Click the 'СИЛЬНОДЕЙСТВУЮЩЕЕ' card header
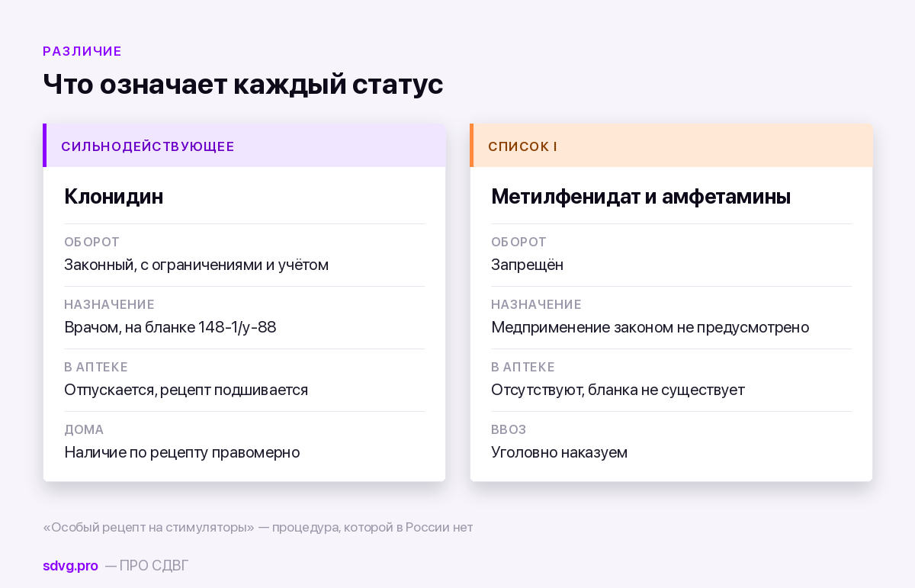The image size is (915, 588). pos(244,146)
